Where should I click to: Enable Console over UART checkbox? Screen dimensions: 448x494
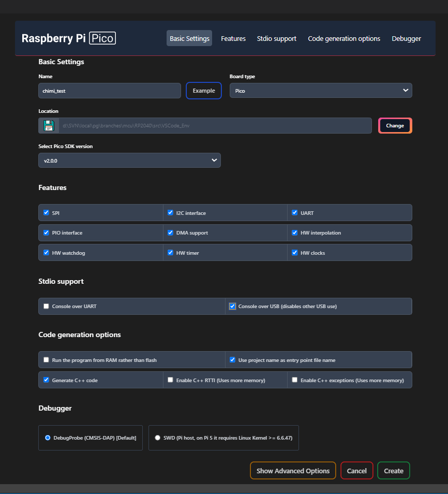coord(46,306)
